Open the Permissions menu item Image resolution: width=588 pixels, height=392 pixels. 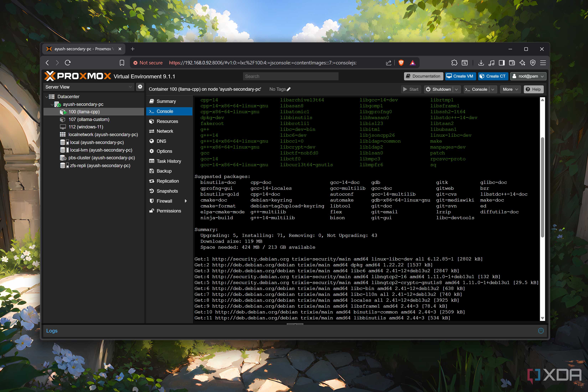pos(169,211)
